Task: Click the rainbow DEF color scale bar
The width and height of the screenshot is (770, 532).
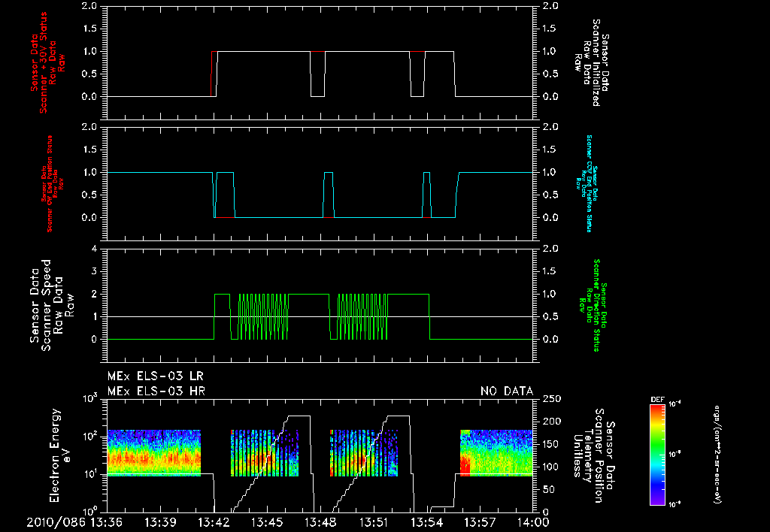Action: pos(657,454)
